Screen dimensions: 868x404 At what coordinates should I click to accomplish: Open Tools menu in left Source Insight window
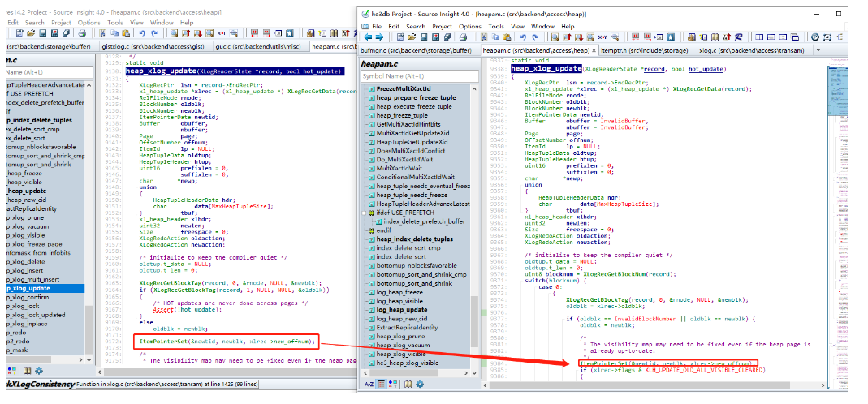pos(115,23)
